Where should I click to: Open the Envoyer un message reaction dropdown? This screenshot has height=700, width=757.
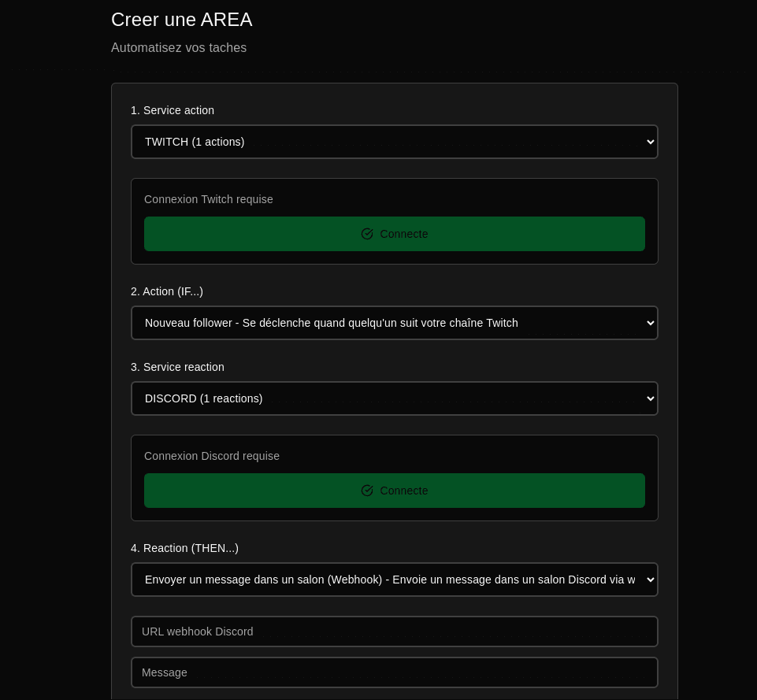coord(394,580)
